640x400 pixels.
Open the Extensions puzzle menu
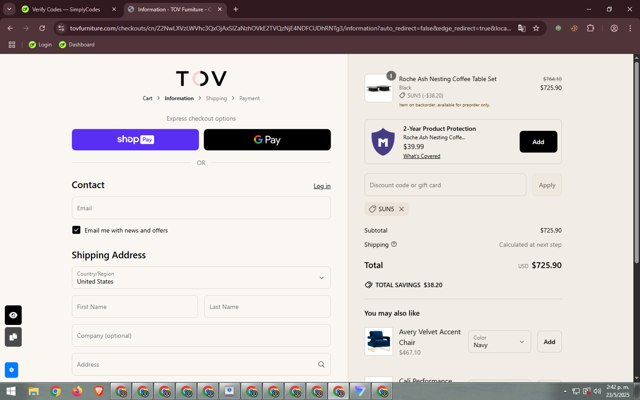tap(590, 28)
